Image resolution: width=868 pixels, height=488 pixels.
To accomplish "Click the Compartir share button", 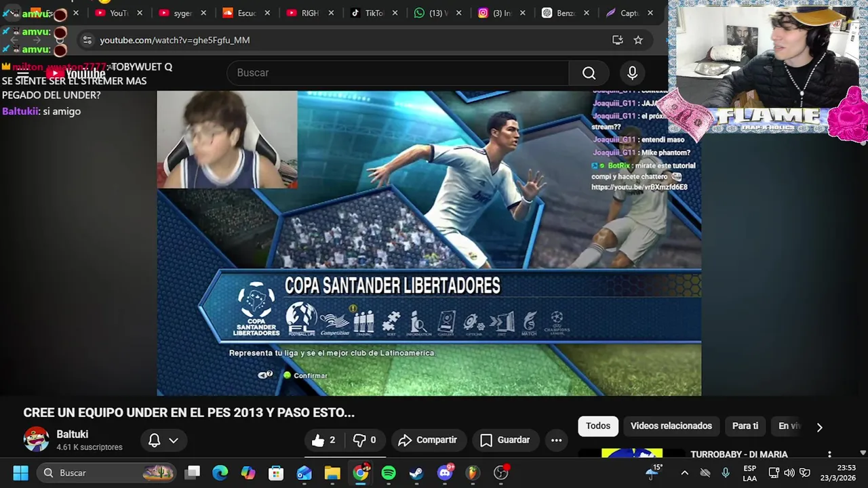I will tap(429, 440).
